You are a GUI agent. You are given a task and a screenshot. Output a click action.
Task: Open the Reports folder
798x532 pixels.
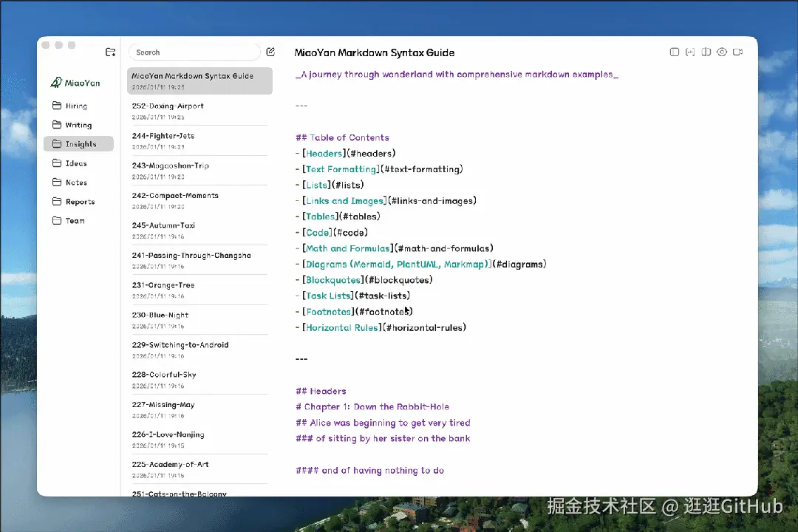[x=78, y=202]
